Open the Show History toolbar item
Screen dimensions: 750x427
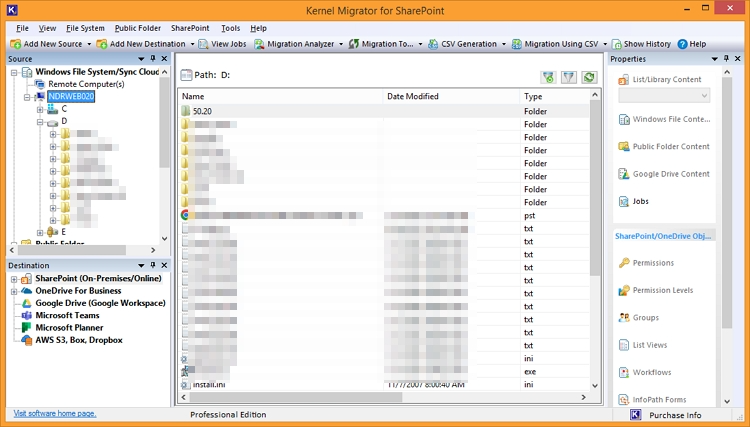[641, 44]
